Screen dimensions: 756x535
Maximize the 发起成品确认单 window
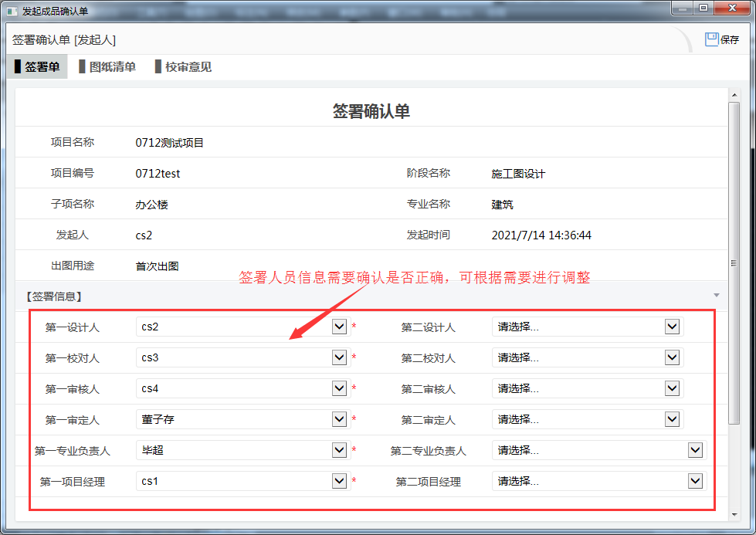[703, 8]
